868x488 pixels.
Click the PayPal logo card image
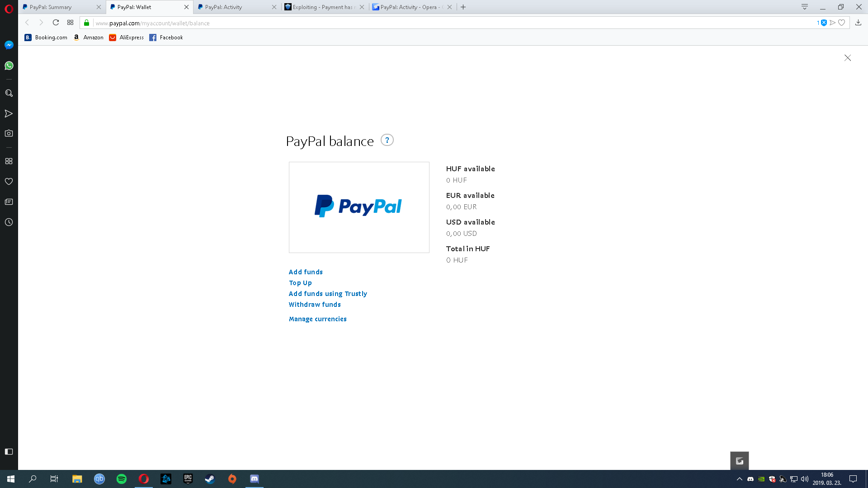point(359,207)
